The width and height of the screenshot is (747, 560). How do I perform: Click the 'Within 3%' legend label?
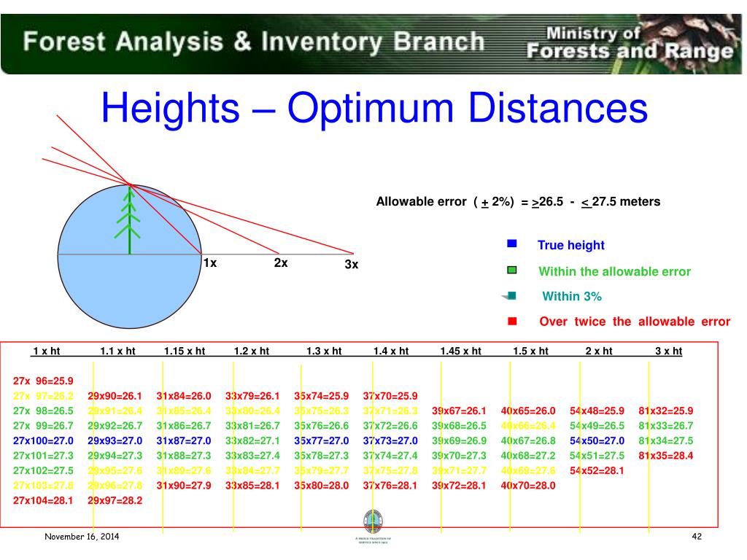tap(572, 296)
